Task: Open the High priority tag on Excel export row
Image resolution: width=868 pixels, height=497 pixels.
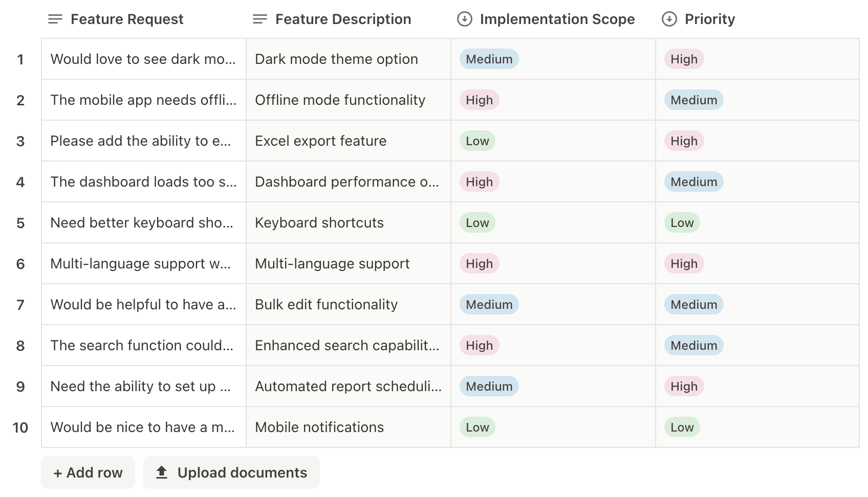Action: (x=683, y=141)
